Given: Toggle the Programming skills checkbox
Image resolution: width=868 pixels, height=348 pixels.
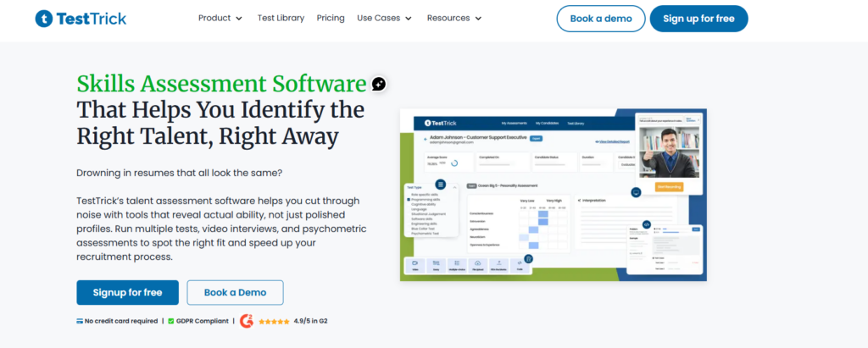Looking at the screenshot, I should pyautogui.click(x=409, y=199).
